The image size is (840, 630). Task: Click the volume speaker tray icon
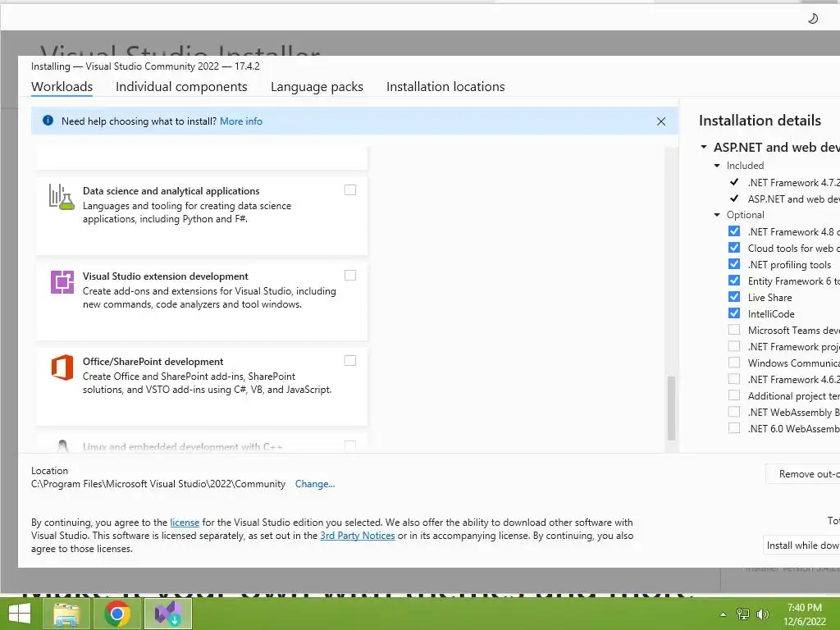point(762,614)
